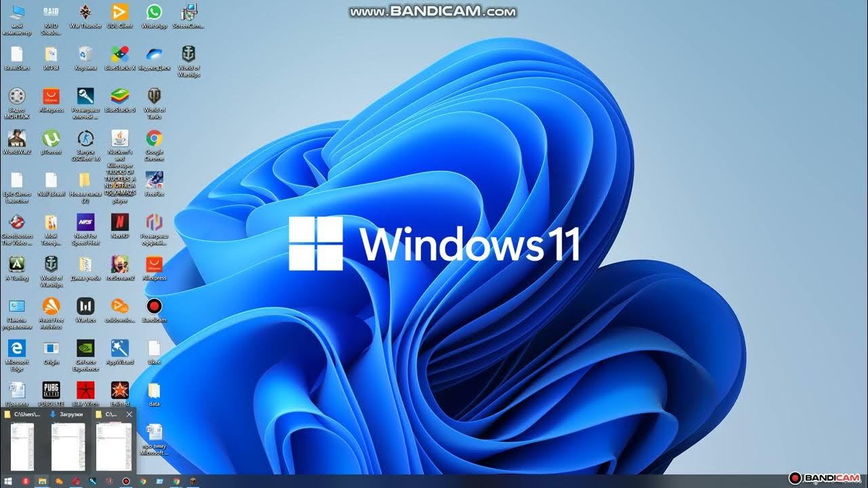Viewport: 868px width, 488px height.
Task: Open the data folder icon
Action: [154, 394]
